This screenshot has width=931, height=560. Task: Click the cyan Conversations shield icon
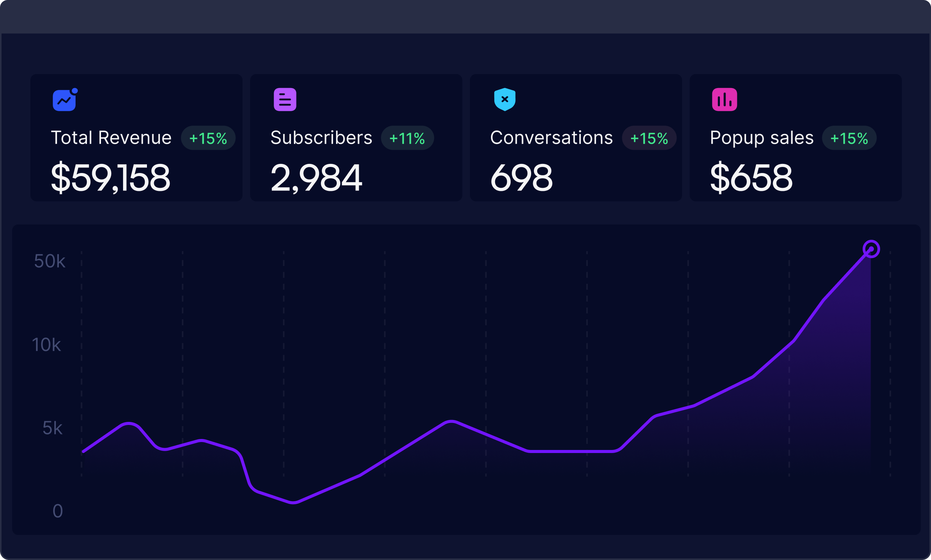pos(505,99)
